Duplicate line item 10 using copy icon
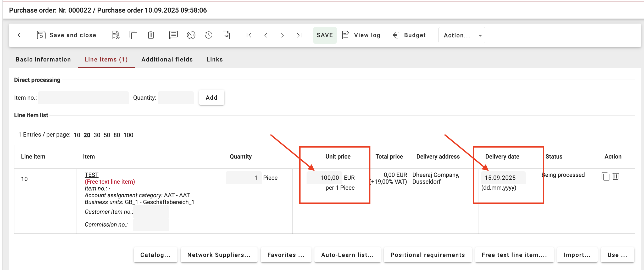The height and width of the screenshot is (270, 644). tap(605, 176)
